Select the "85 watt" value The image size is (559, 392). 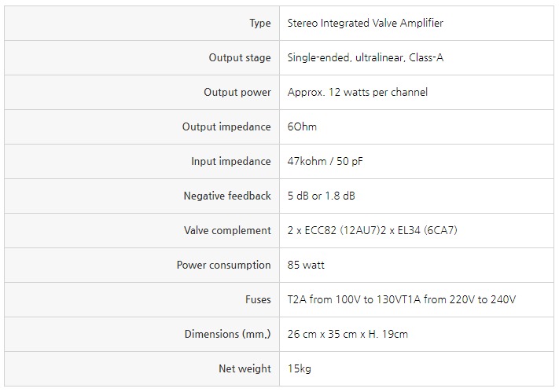click(x=306, y=266)
